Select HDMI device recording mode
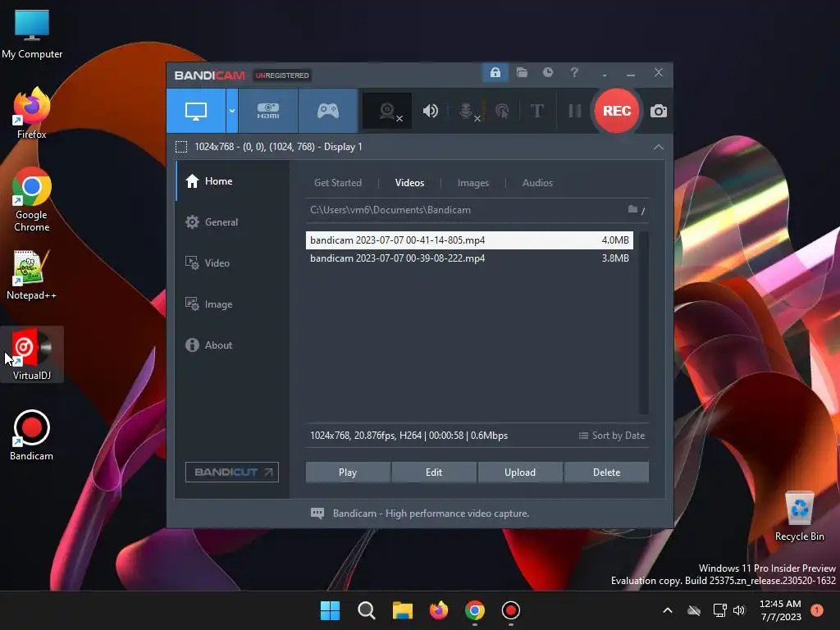The width and height of the screenshot is (840, 630). (268, 111)
